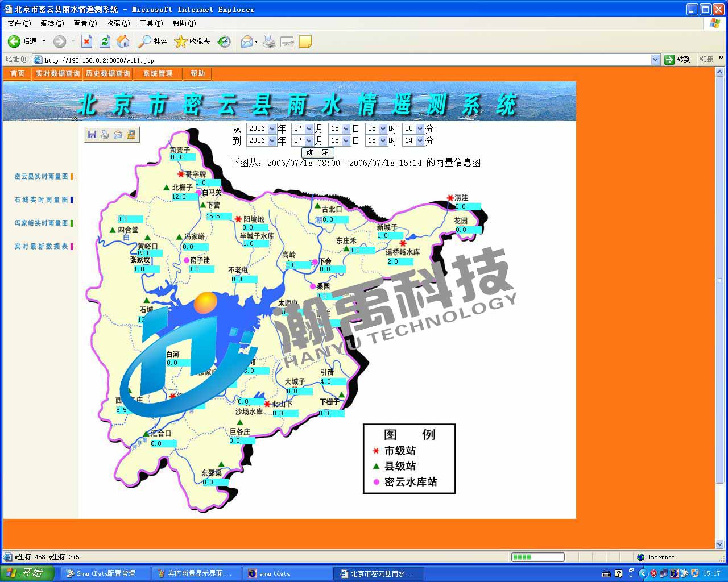
Task: Open the 系统管理 tab
Action: 158,73
